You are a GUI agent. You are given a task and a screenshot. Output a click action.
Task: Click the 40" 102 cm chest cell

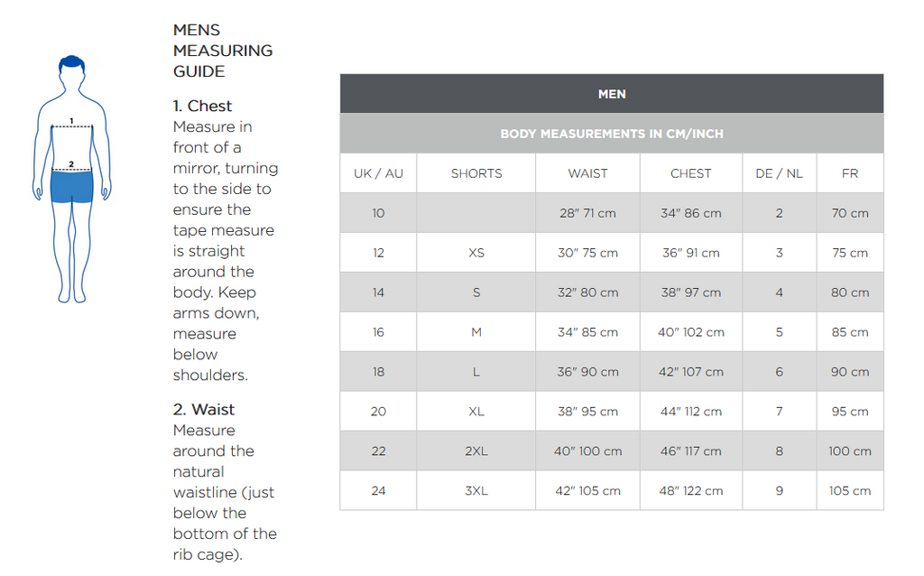[691, 332]
